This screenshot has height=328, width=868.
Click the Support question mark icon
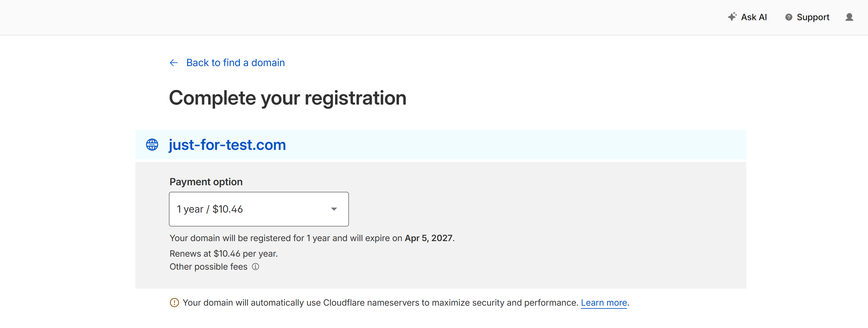point(789,17)
